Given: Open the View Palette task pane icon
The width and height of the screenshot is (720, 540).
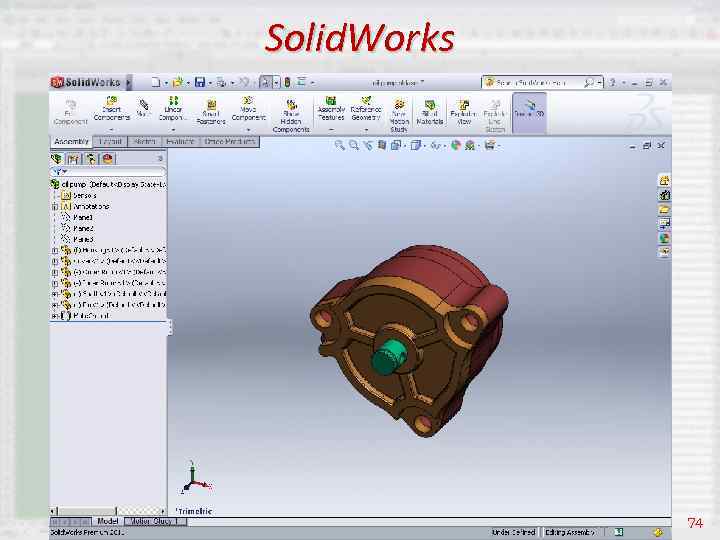Looking at the screenshot, I should coord(664,224).
